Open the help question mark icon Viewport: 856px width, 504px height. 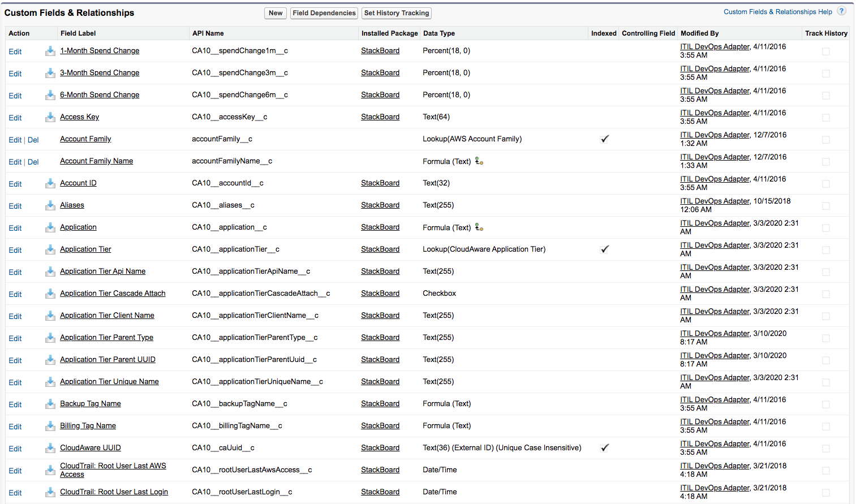842,11
